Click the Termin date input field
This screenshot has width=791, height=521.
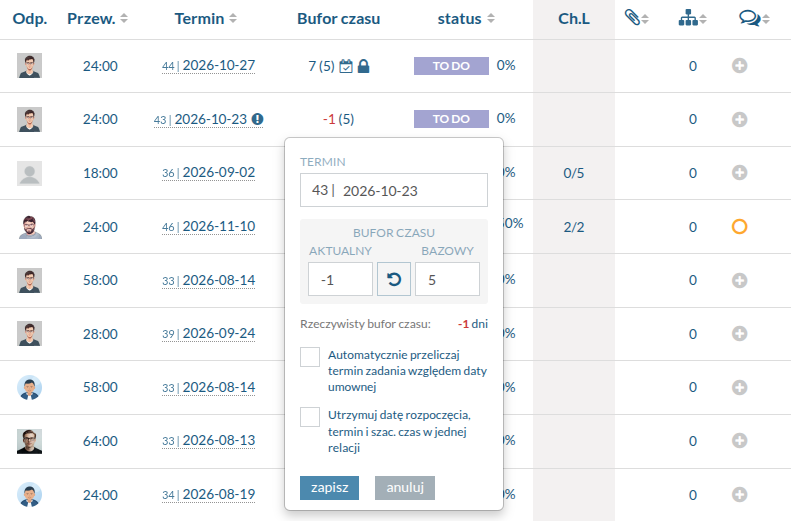point(394,190)
